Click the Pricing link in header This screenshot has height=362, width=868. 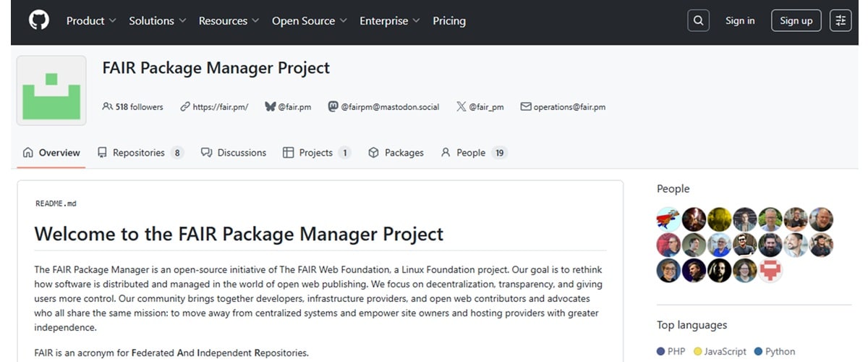[x=449, y=21]
